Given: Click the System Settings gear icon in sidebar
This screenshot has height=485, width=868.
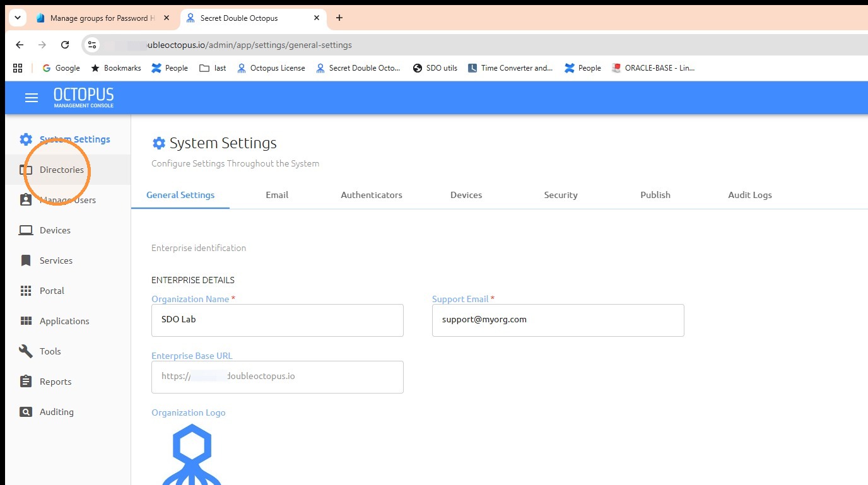Looking at the screenshot, I should [26, 139].
